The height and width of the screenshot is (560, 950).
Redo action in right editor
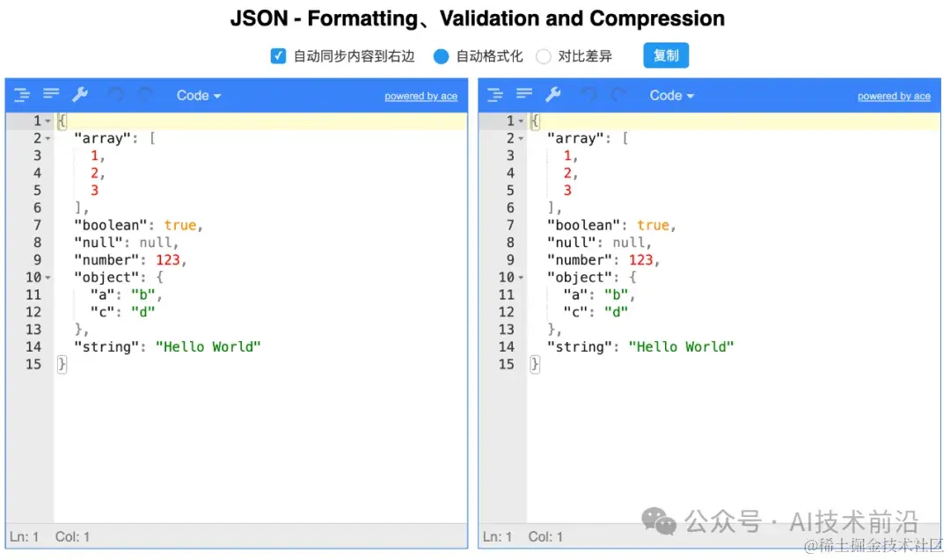(x=617, y=94)
